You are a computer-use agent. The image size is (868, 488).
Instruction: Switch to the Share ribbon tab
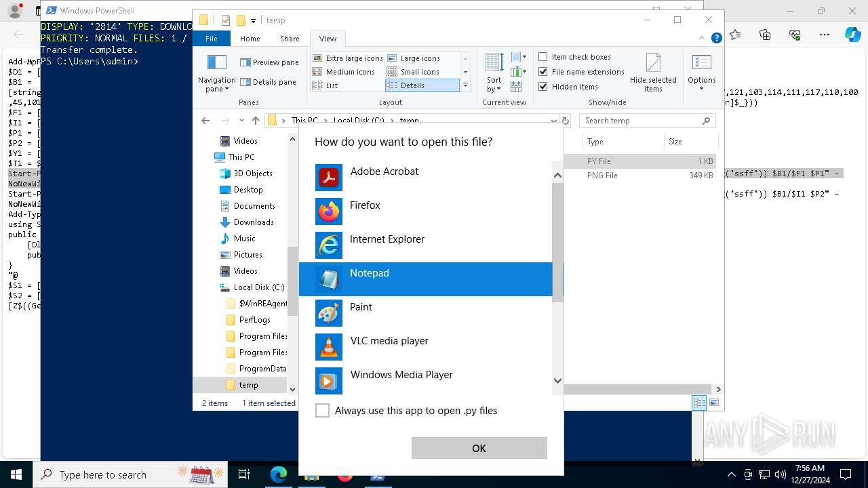pos(290,39)
